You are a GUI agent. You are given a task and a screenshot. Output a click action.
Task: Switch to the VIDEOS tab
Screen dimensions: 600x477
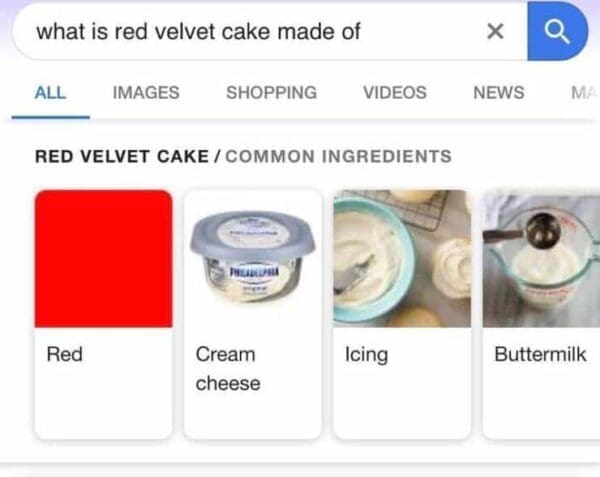(394, 92)
